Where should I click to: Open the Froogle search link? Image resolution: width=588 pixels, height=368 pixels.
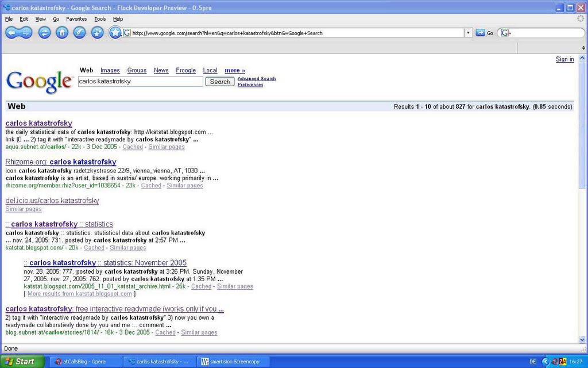click(186, 70)
